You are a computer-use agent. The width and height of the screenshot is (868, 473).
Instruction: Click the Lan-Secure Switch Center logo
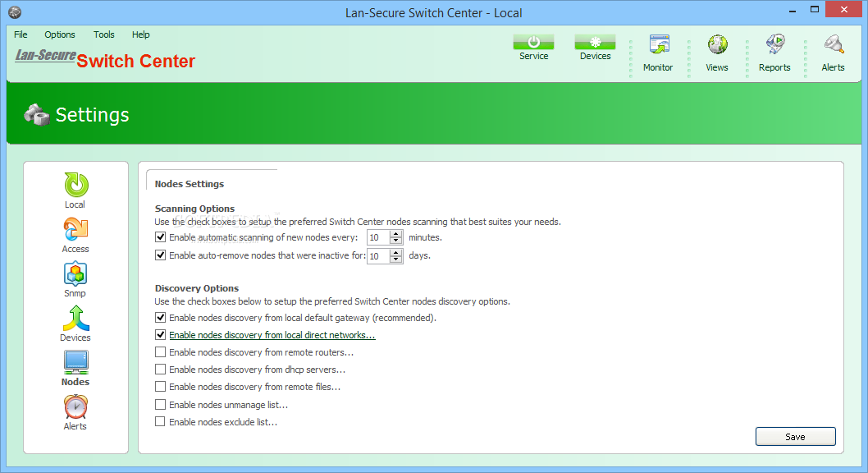click(x=105, y=58)
